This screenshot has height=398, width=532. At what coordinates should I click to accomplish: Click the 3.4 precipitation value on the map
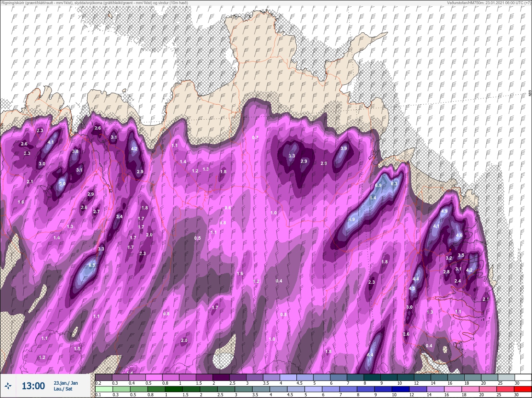119,216
